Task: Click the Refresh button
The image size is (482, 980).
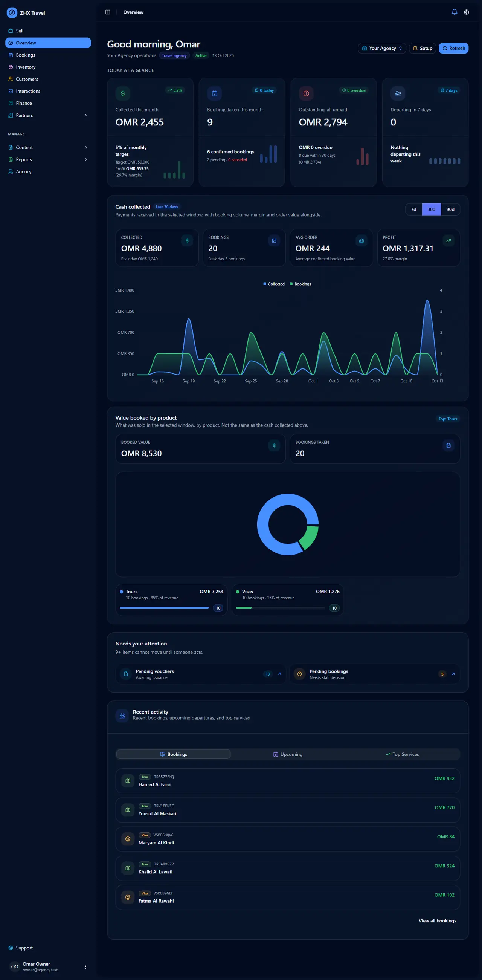Action: (x=453, y=48)
